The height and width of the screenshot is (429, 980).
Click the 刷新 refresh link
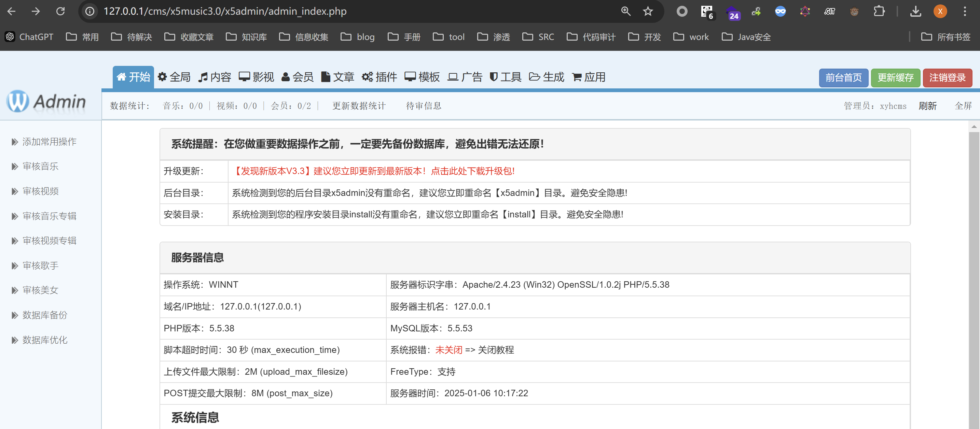927,106
